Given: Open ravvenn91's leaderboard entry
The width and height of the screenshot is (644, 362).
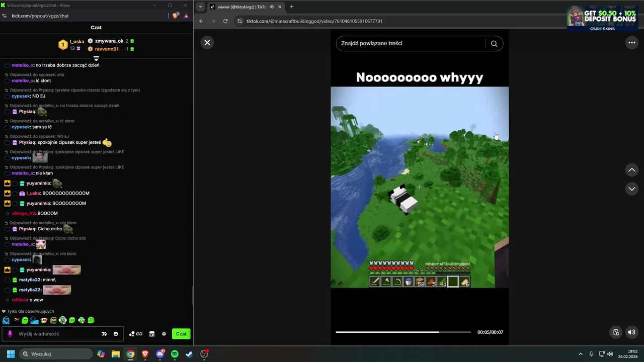Looking at the screenshot, I should click(111, 49).
